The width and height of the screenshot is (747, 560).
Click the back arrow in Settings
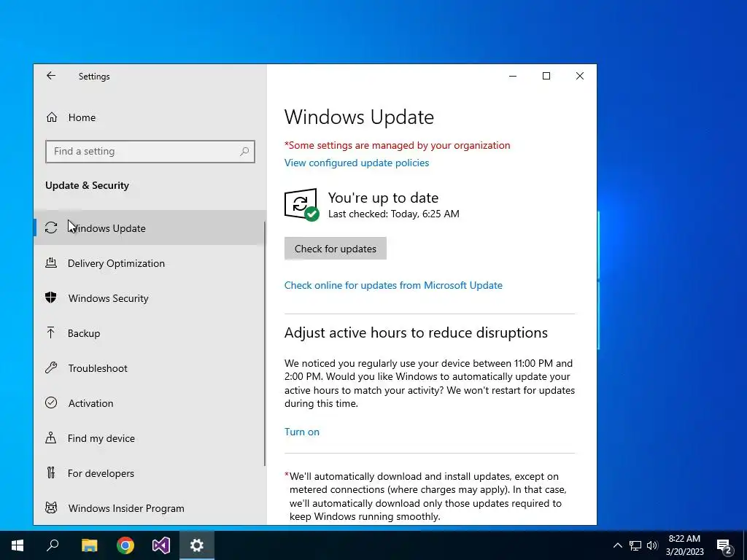pos(51,76)
